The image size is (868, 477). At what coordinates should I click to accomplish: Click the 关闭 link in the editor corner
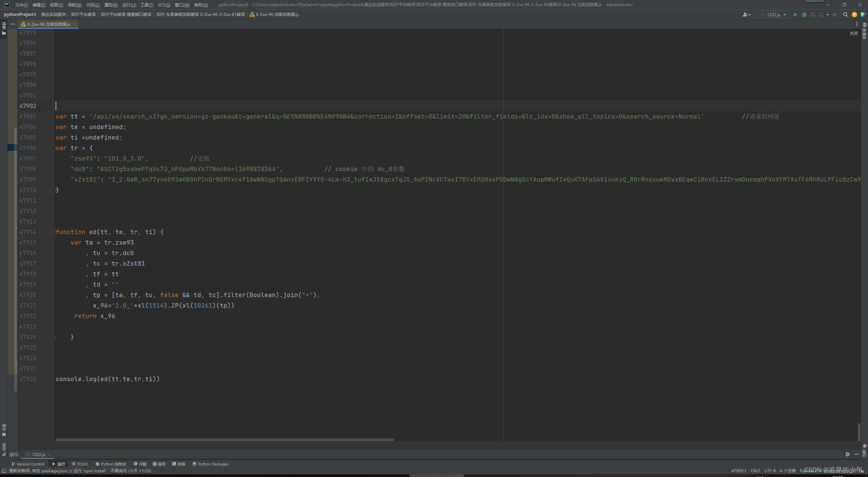[x=853, y=33]
